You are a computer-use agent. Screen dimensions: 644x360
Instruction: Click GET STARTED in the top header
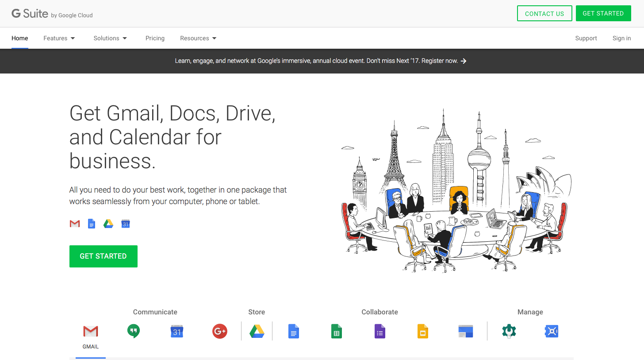pos(603,13)
